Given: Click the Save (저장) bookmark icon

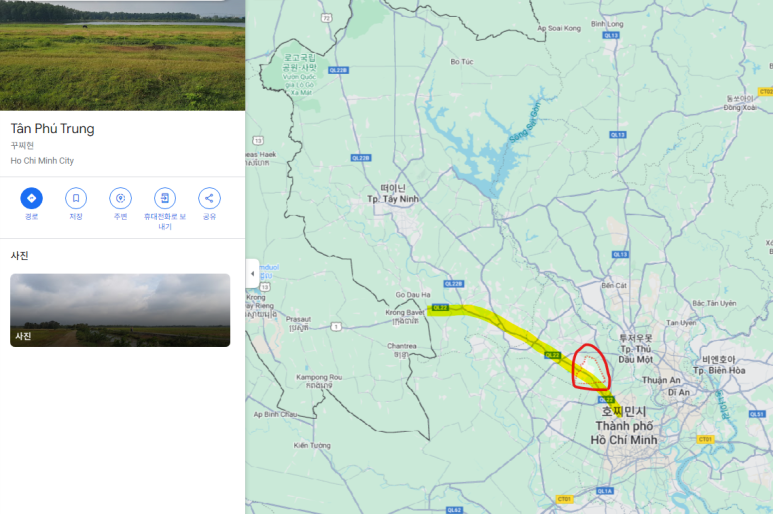Looking at the screenshot, I should [76, 198].
